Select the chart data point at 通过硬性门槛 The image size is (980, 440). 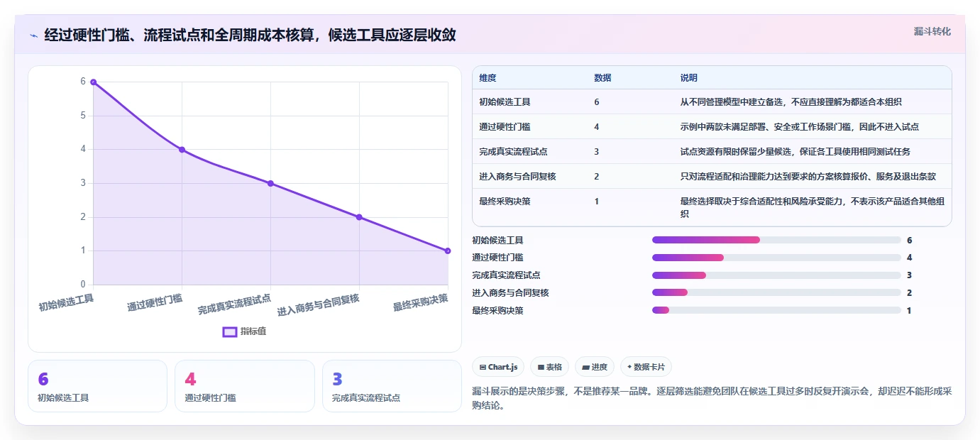182,150
